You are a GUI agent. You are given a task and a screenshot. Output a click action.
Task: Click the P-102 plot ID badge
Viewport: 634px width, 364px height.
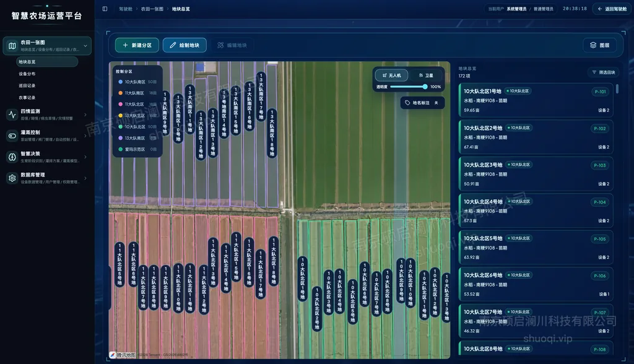[x=599, y=129]
